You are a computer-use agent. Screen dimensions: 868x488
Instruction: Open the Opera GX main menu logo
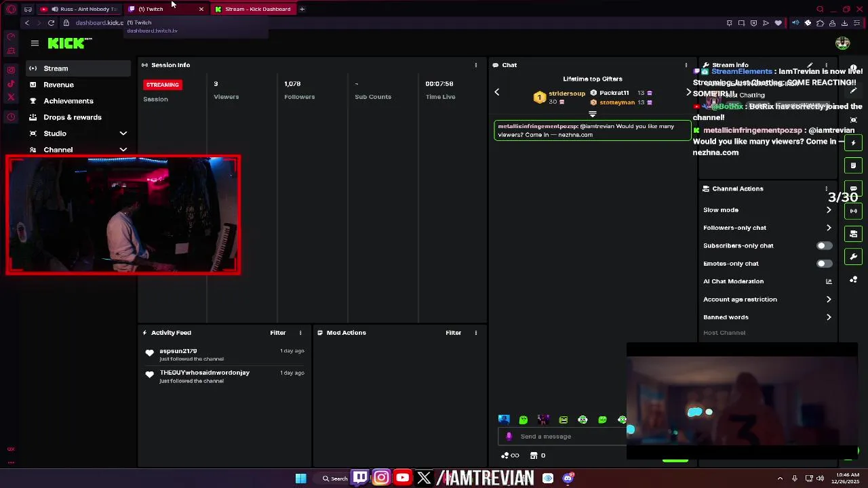point(11,9)
